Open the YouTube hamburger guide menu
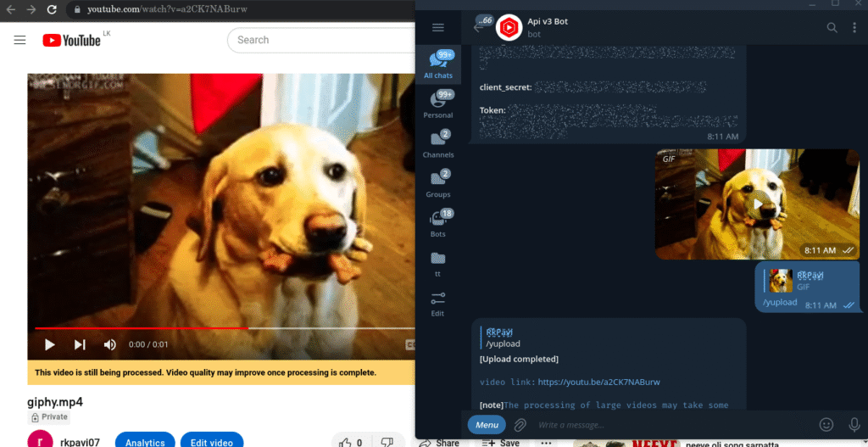 tap(20, 40)
